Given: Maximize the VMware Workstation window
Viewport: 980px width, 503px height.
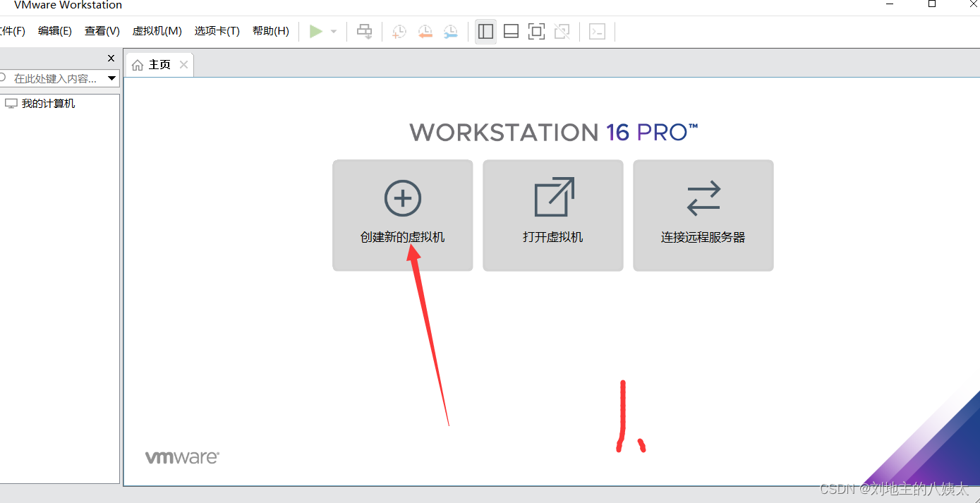Looking at the screenshot, I should [932, 4].
